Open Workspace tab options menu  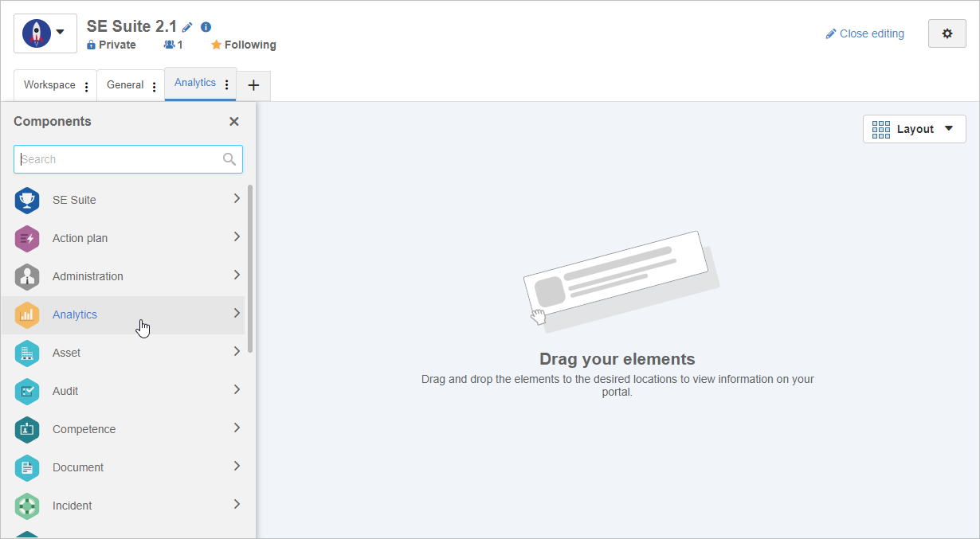(87, 87)
